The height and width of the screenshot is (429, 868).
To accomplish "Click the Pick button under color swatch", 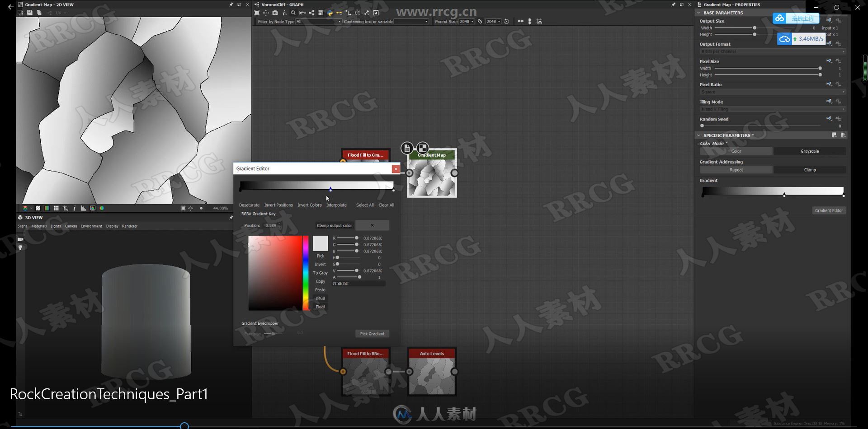I will tap(321, 256).
